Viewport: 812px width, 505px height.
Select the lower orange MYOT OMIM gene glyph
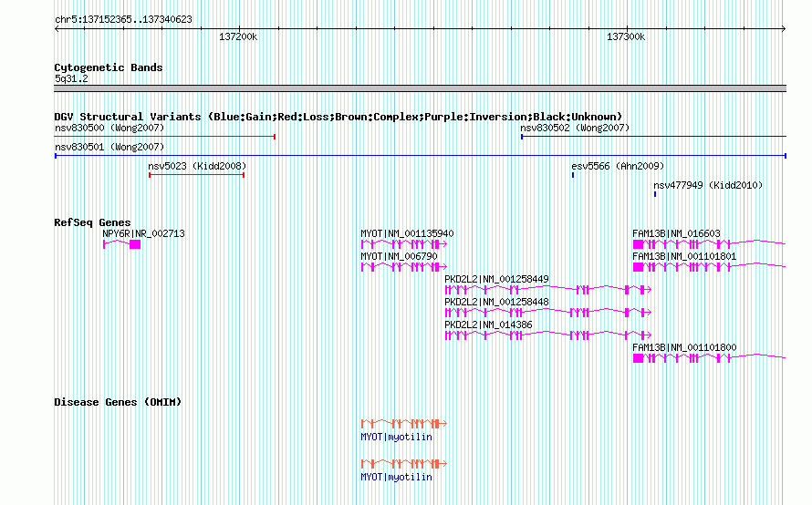pos(404,464)
